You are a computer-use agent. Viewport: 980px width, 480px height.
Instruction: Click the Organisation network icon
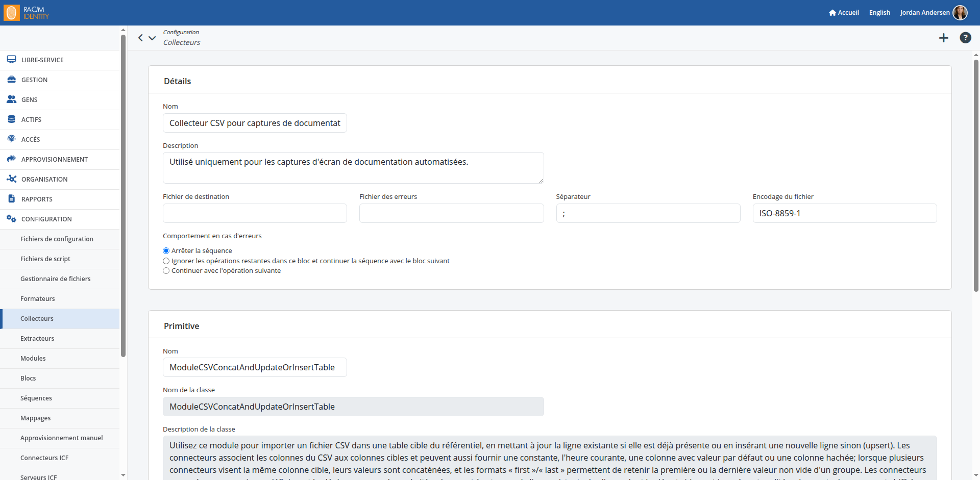click(x=11, y=179)
